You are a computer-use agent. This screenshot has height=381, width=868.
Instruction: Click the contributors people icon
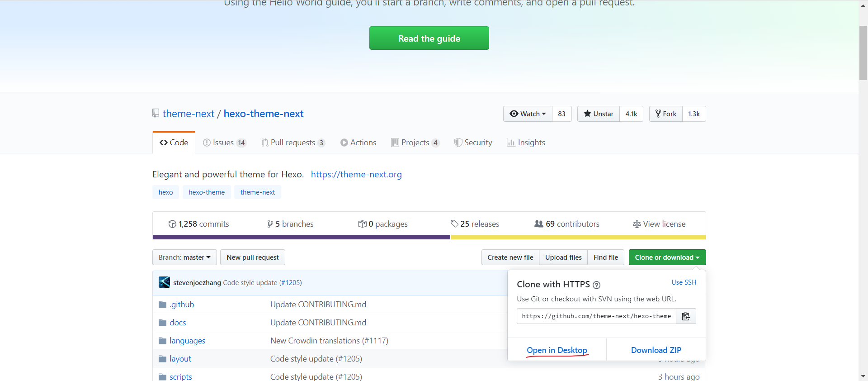coord(538,224)
